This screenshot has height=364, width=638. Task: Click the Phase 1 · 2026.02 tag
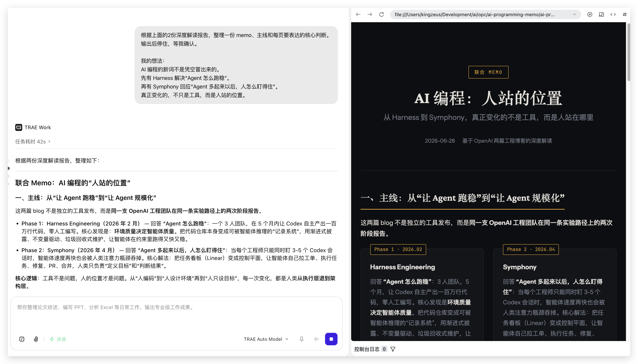(398, 249)
